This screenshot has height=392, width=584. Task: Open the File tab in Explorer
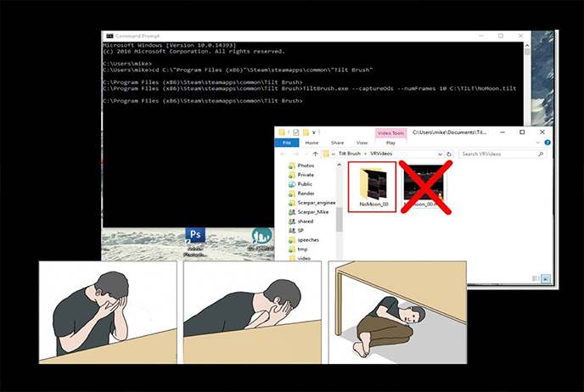tap(286, 143)
